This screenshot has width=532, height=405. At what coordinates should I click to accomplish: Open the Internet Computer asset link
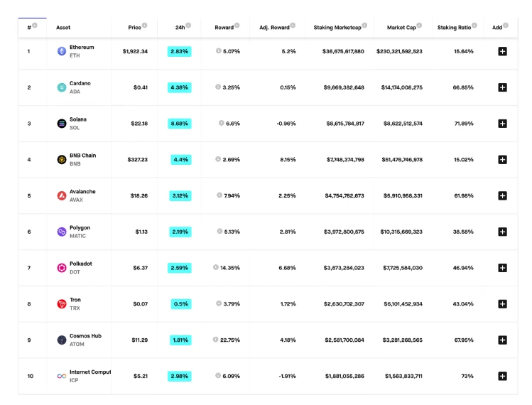pyautogui.click(x=90, y=372)
